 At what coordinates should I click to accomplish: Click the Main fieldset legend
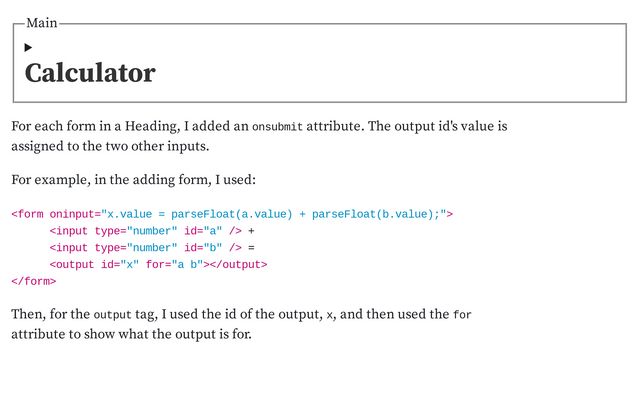42,23
